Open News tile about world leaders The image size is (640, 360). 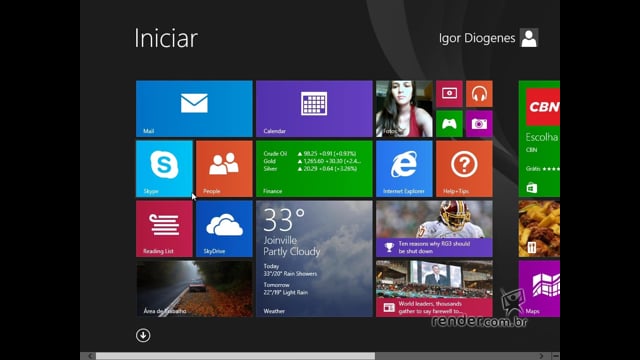tap(434, 289)
